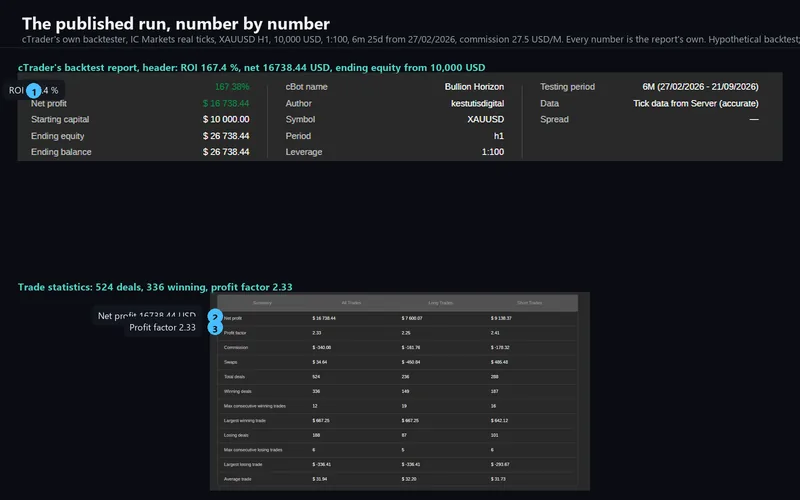Click the 'Profit factor' row label in statistics table
The image size is (800, 500).
pos(235,333)
